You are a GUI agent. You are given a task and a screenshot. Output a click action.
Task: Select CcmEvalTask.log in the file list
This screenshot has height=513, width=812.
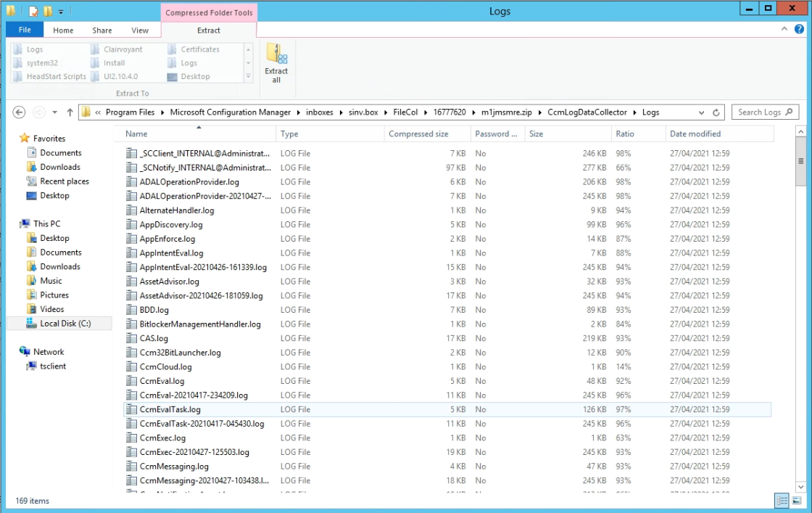click(170, 409)
